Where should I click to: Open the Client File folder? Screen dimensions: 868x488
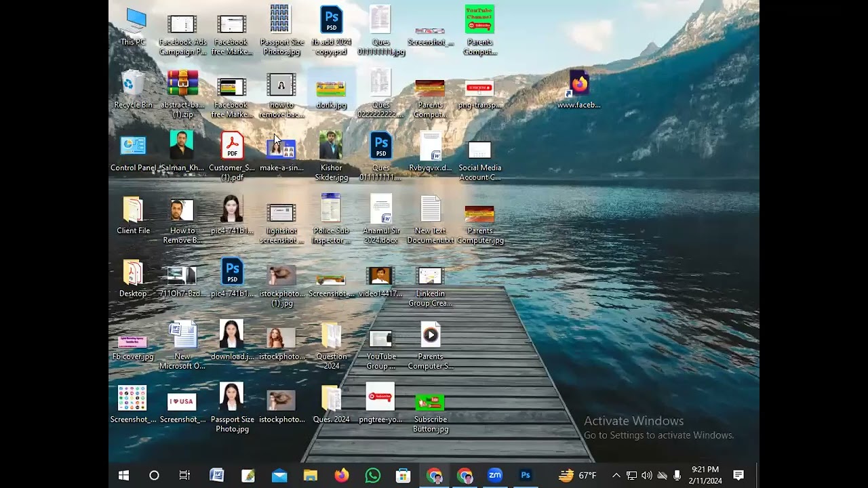point(133,216)
